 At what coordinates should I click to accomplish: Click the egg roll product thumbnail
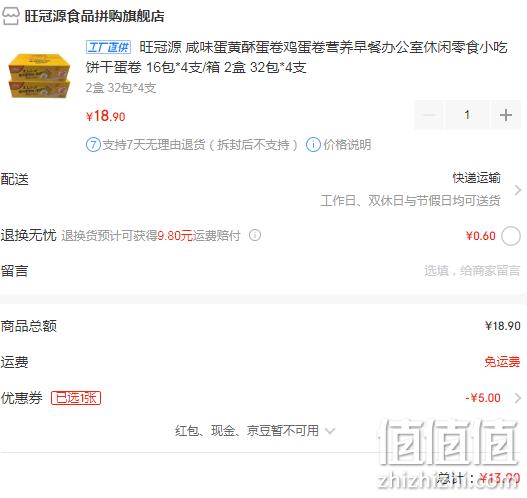(x=39, y=76)
